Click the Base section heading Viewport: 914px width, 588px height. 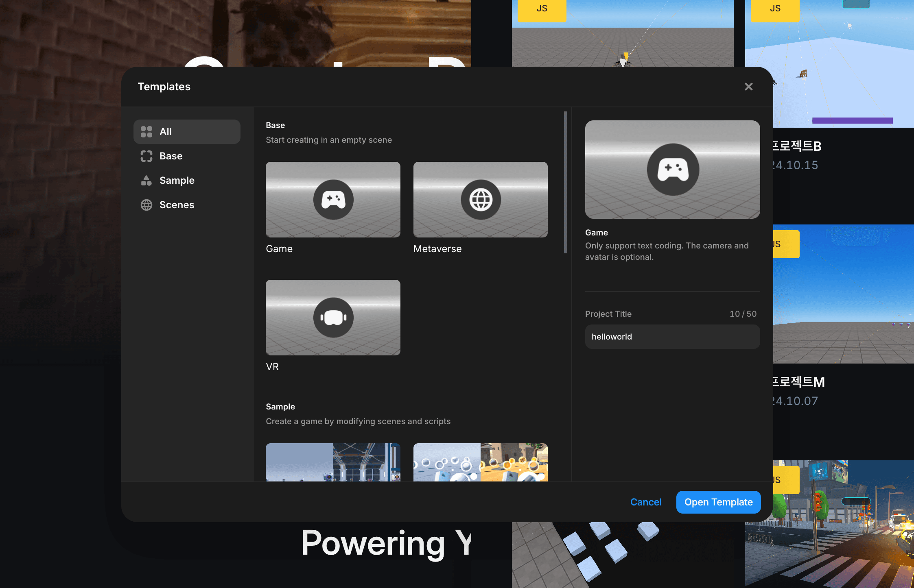pos(276,125)
